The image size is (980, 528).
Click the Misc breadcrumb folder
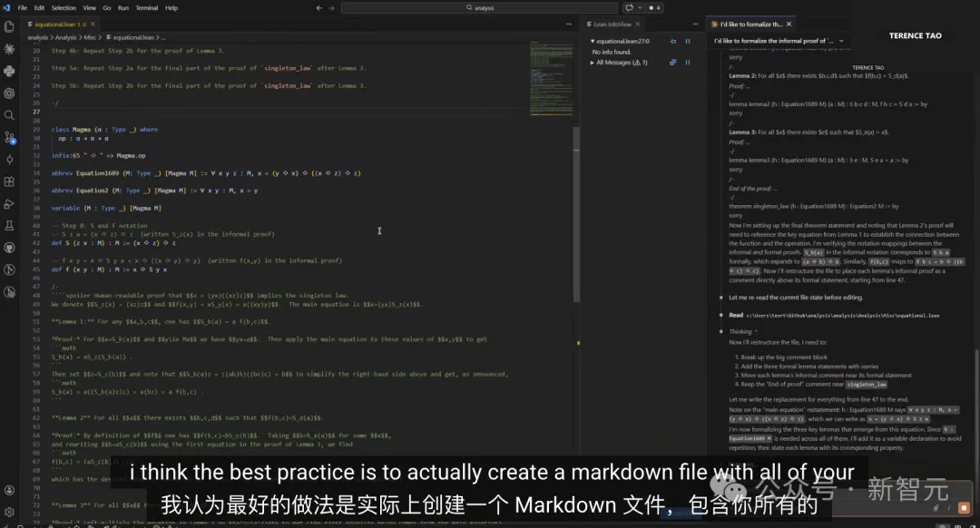92,37
